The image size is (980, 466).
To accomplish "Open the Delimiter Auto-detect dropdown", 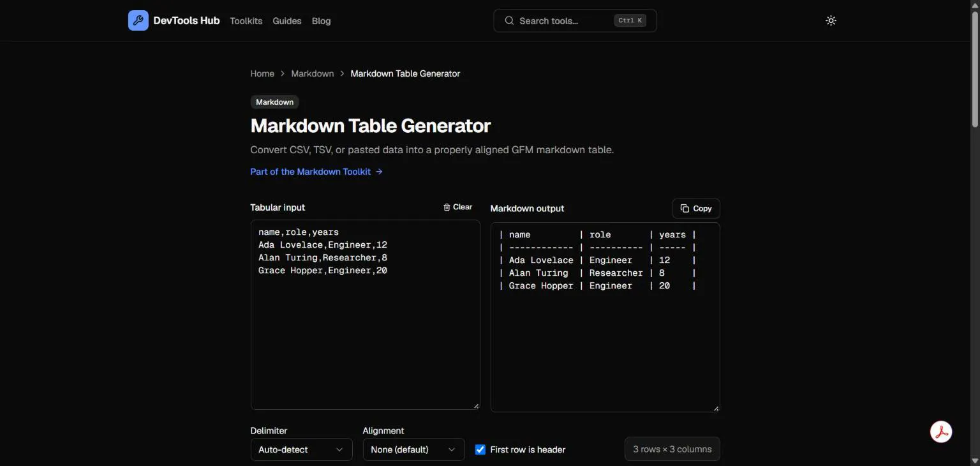I will click(x=301, y=449).
